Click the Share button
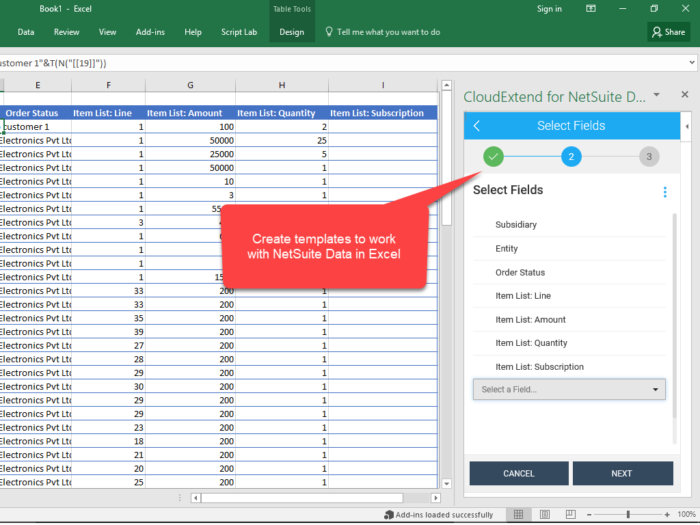 coord(669,32)
